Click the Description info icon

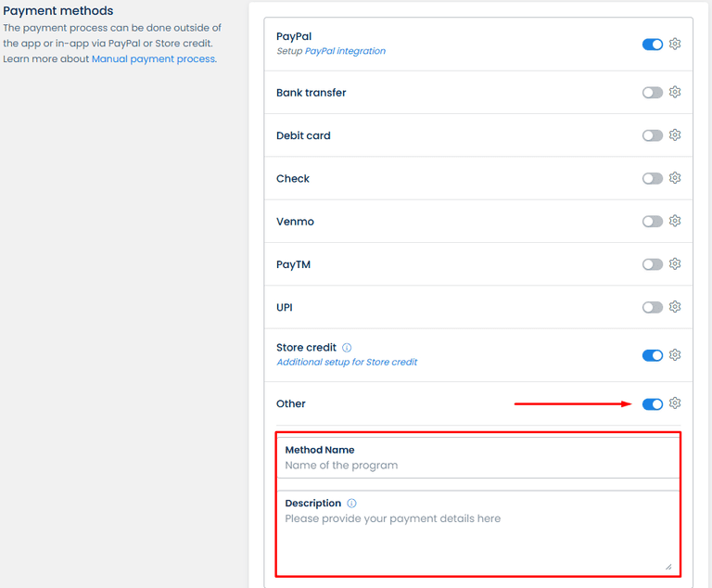pos(351,504)
